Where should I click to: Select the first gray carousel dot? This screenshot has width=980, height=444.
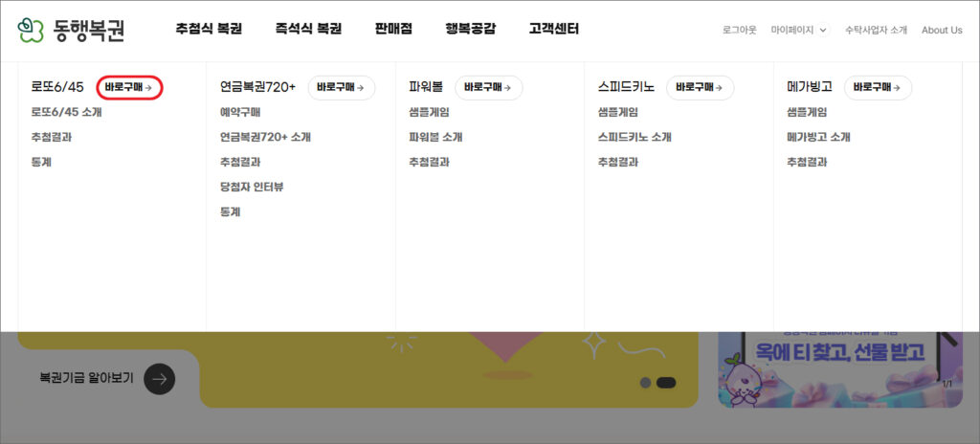coord(645,383)
